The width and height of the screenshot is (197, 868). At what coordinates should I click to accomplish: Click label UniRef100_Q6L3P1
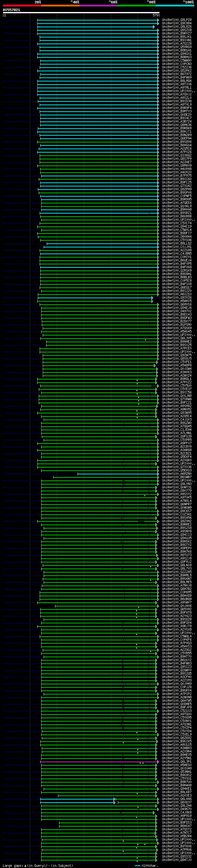pos(177,761)
